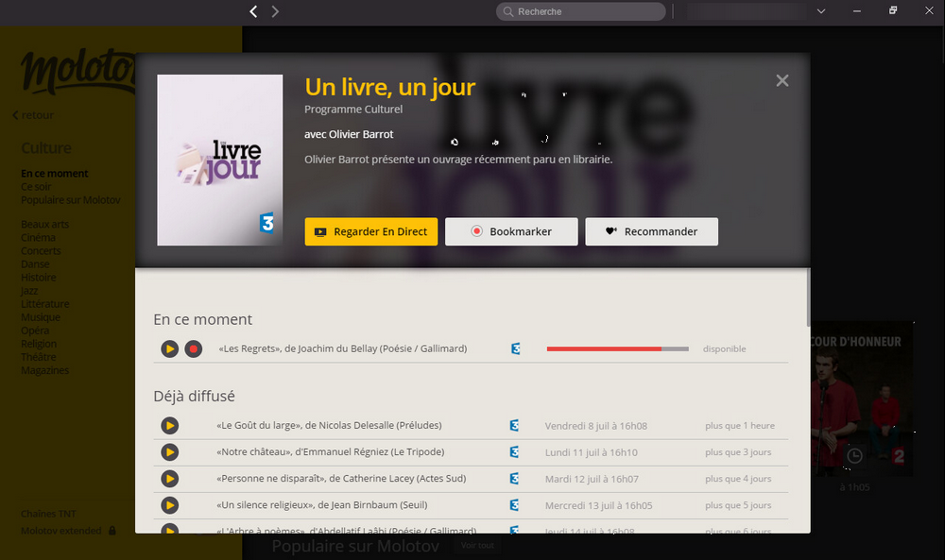Click the live broadcast progress bar

tap(617, 348)
